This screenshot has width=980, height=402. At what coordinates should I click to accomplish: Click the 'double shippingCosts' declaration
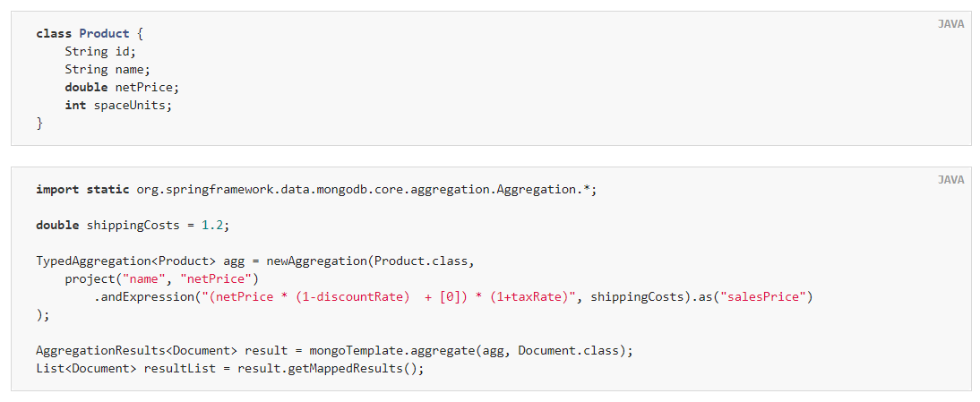(107, 226)
